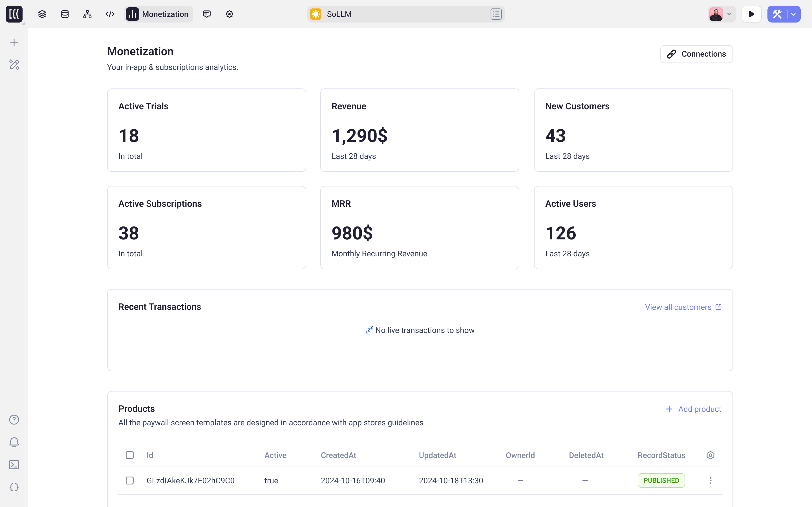Open the Layers panel icon
The image size is (812, 507).
pos(42,14)
